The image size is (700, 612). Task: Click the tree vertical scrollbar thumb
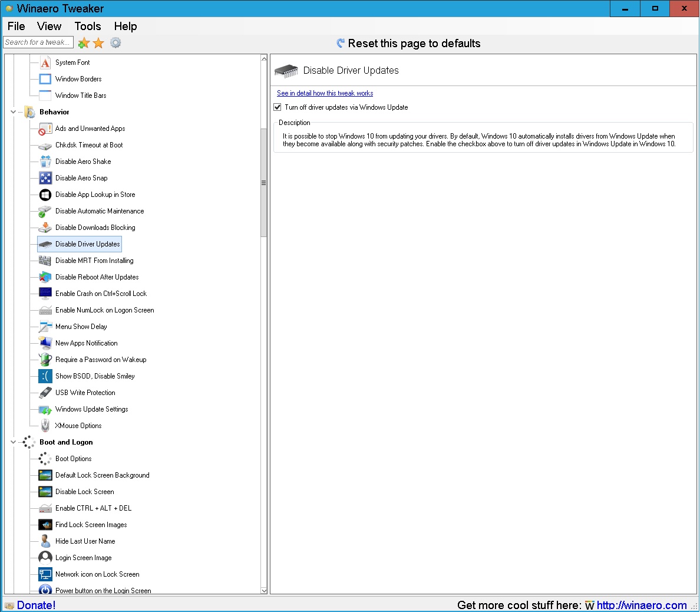(x=264, y=183)
